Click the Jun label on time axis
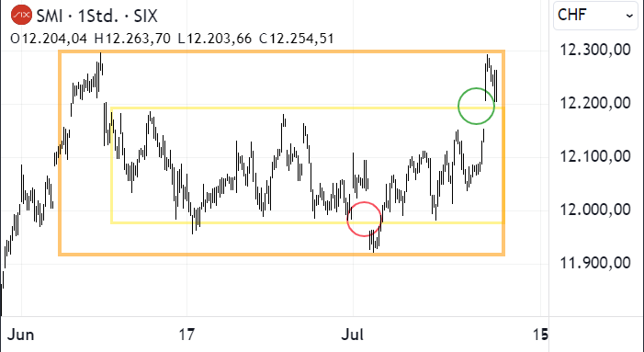Screen dimensions: 644x352 tap(21, 335)
